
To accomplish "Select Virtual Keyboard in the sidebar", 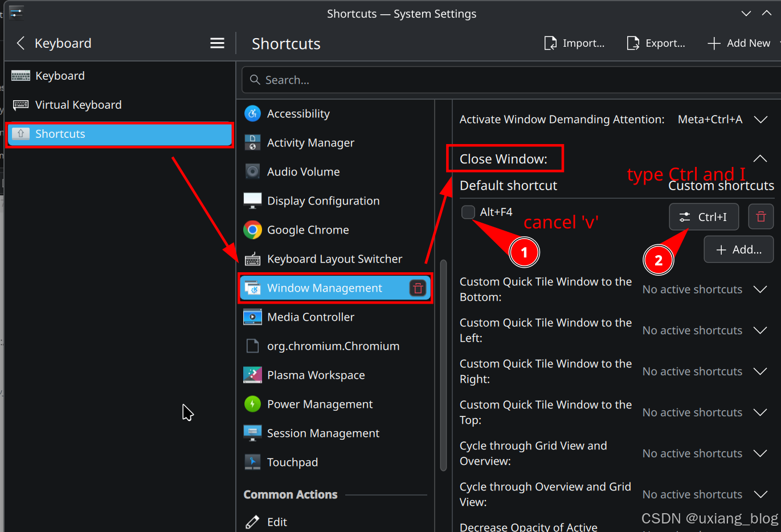I will point(120,105).
